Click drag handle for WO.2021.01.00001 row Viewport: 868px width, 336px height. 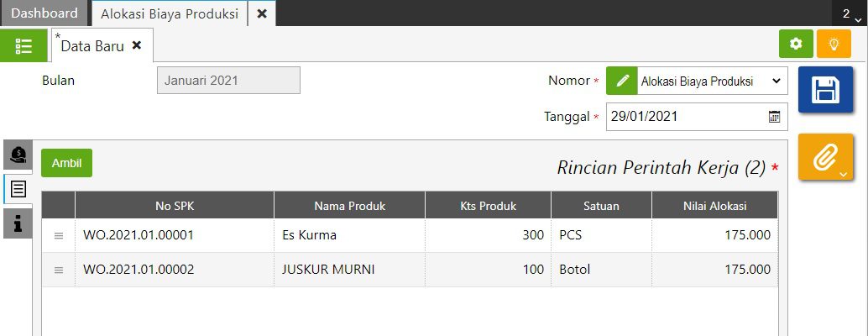(x=59, y=236)
